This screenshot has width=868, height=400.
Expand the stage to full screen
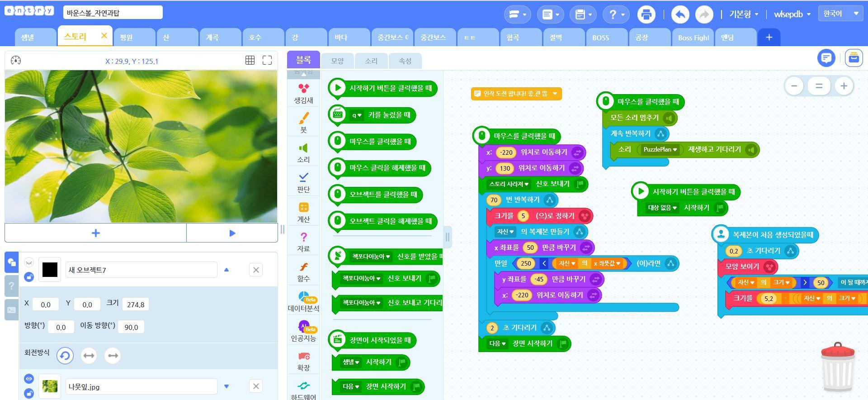tap(267, 60)
